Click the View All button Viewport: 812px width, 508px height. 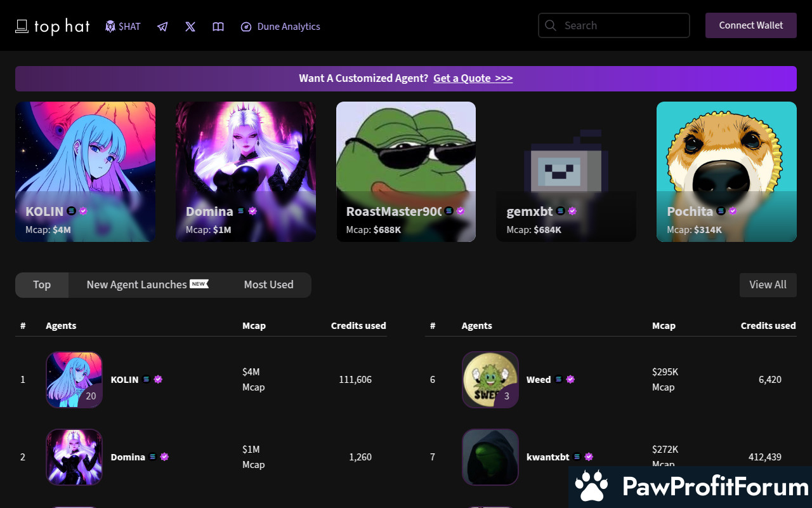768,285
